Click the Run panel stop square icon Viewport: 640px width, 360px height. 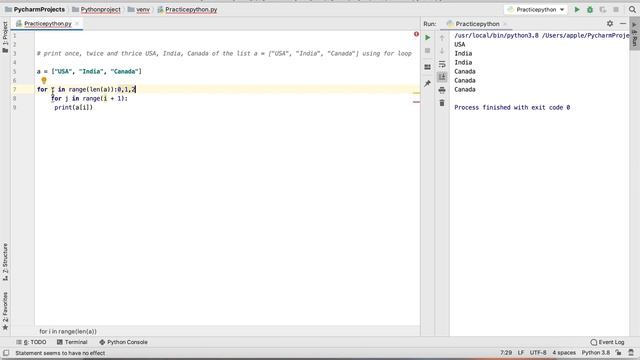427,51
